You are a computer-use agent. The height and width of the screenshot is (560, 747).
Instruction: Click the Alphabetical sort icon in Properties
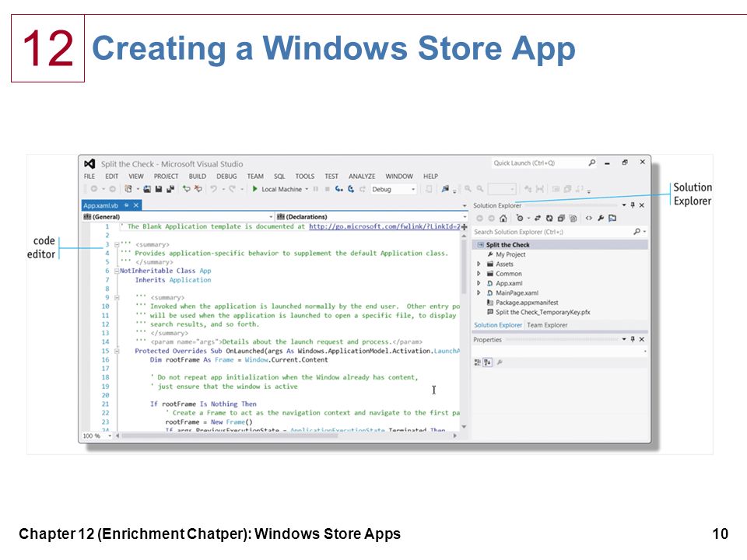(487, 362)
